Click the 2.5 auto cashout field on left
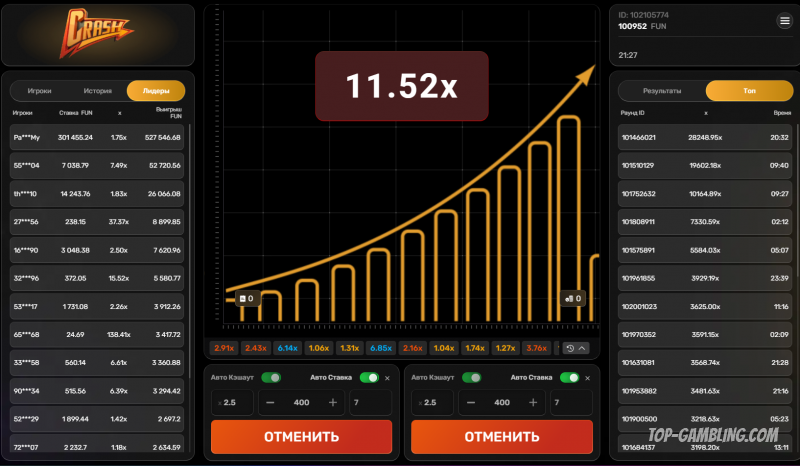 [232, 402]
